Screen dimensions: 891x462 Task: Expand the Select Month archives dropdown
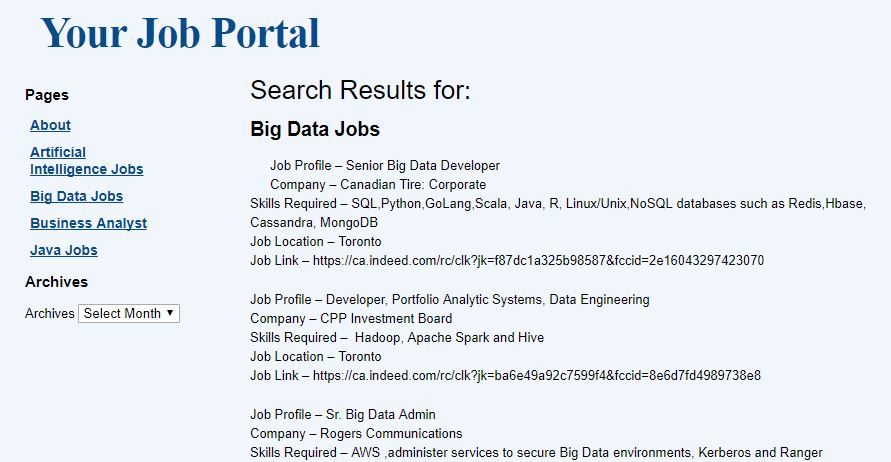point(129,313)
